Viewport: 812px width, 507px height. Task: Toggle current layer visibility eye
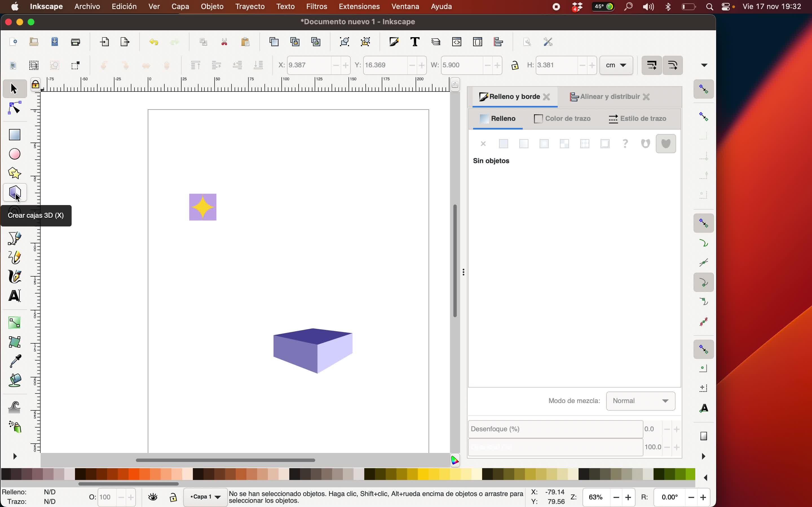click(x=153, y=497)
